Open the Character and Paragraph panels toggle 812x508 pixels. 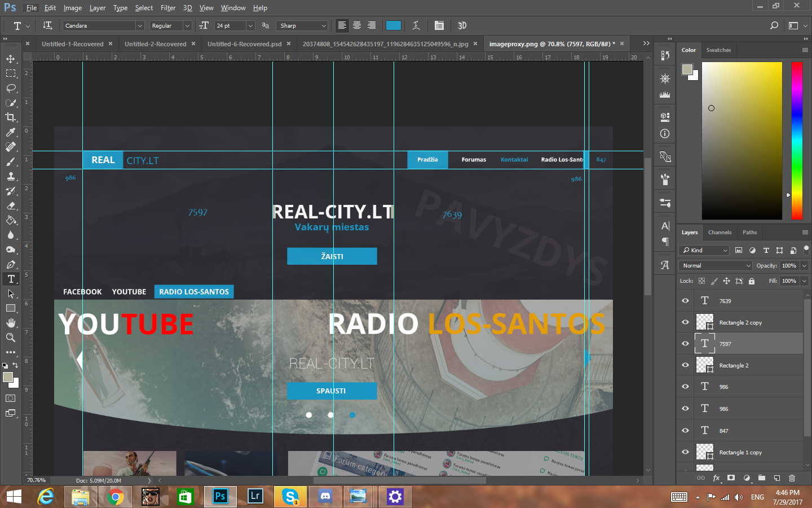point(439,25)
